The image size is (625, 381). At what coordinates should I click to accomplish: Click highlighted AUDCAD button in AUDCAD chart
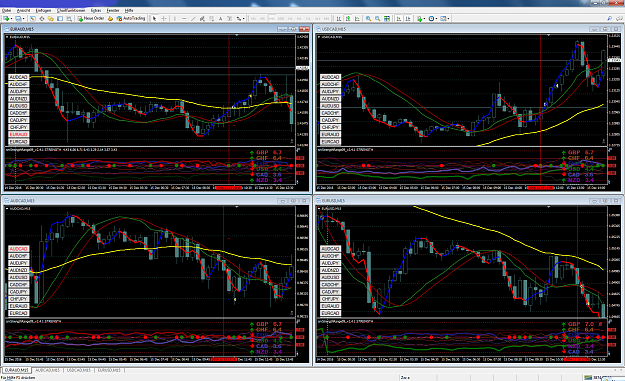18,249
